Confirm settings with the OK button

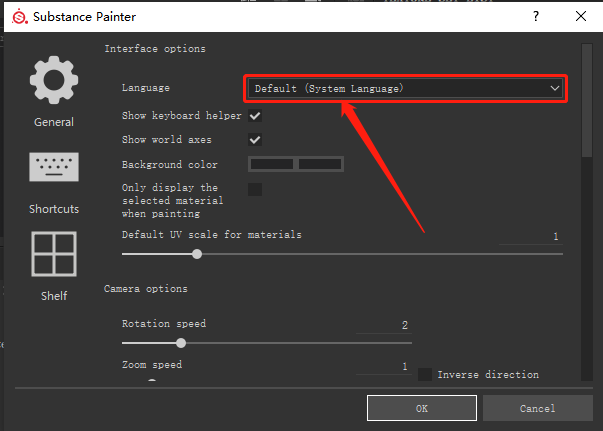[422, 408]
